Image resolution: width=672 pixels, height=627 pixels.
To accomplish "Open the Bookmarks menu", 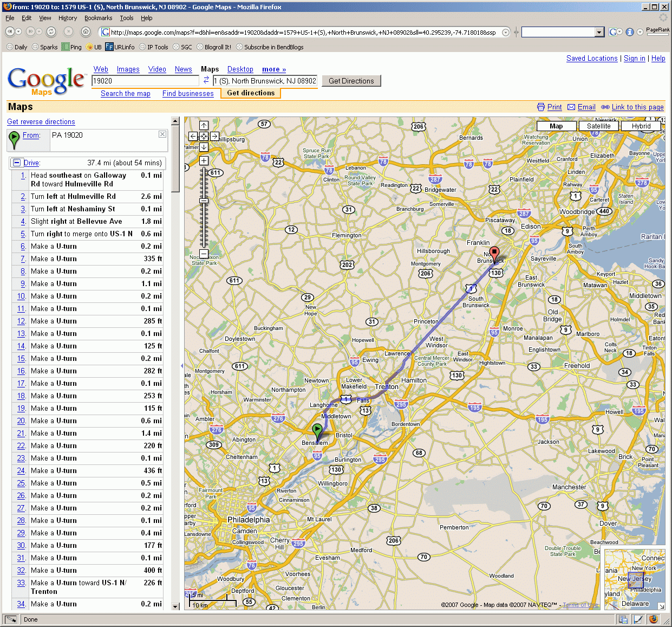I will [x=98, y=18].
